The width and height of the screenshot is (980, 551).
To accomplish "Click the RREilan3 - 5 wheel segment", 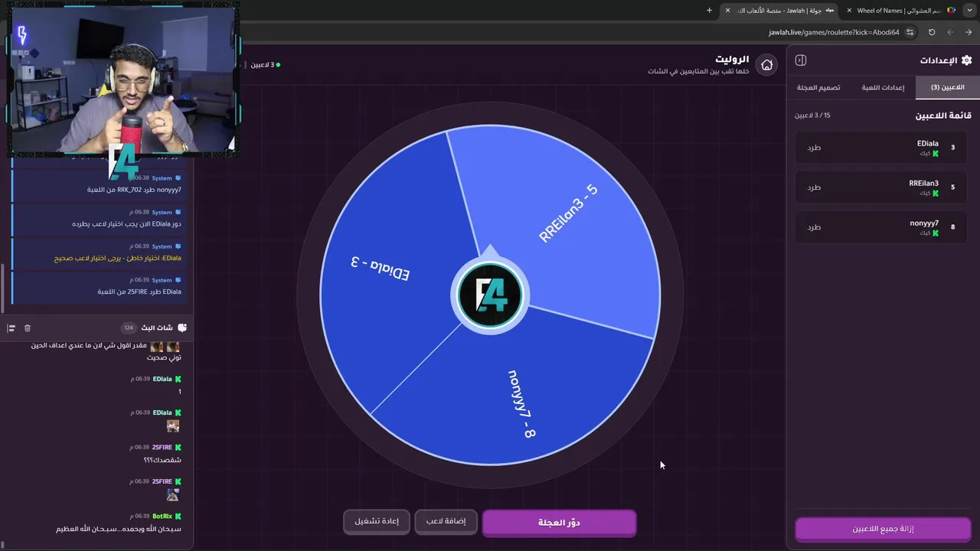I will tap(568, 214).
